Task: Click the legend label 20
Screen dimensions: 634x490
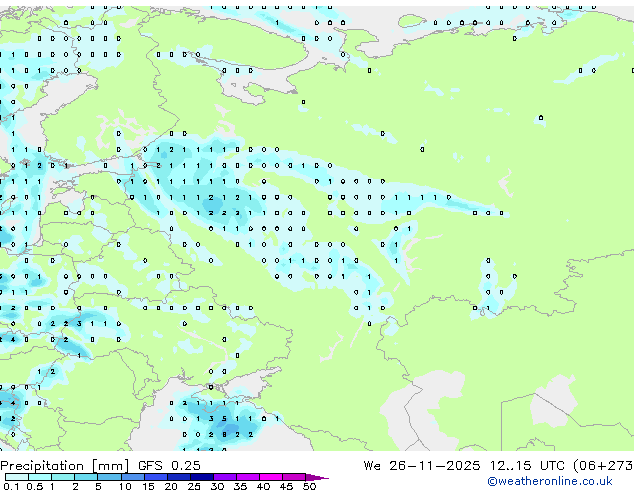Action: pyautogui.click(x=171, y=486)
